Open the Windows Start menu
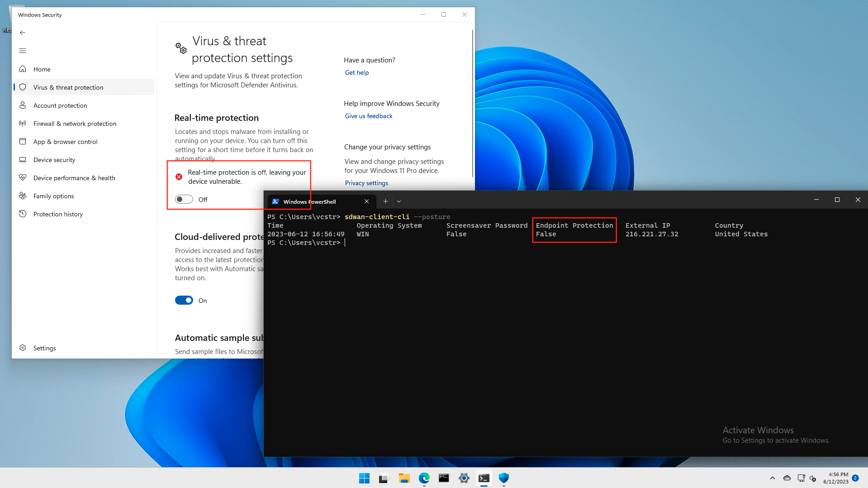868x488 pixels. coord(364,478)
